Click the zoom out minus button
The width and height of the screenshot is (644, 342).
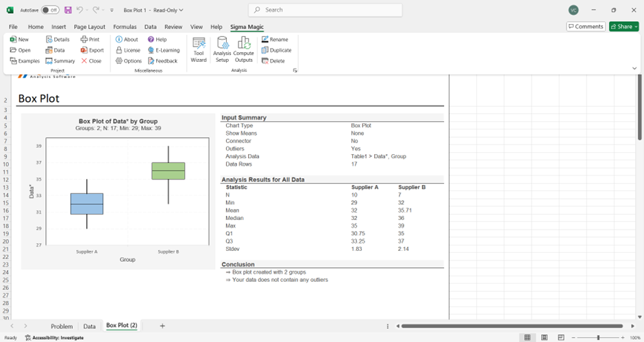[x=573, y=337]
